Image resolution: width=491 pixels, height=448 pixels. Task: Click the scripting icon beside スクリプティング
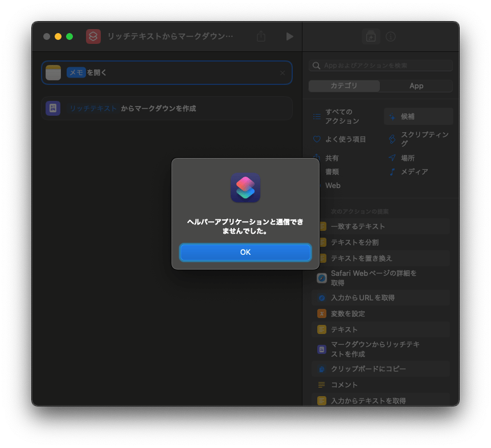(392, 139)
